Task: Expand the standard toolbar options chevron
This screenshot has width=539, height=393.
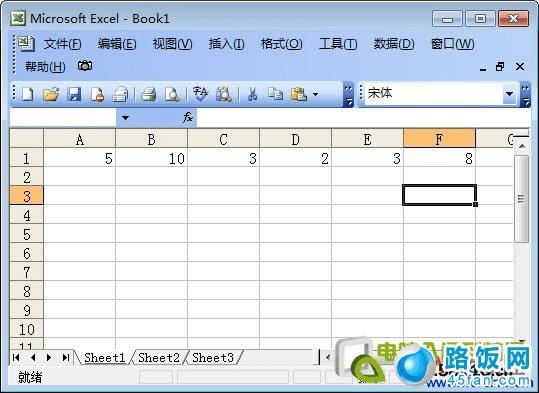Action: 348,95
